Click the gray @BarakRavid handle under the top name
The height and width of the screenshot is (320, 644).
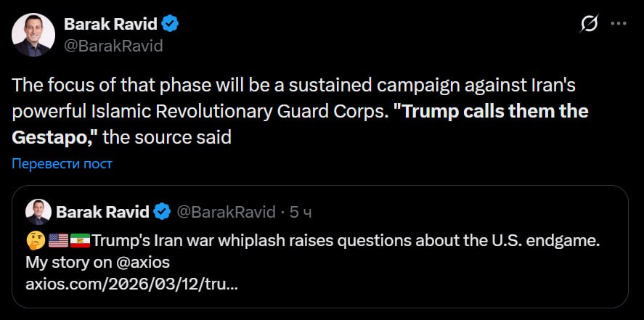tap(113, 46)
